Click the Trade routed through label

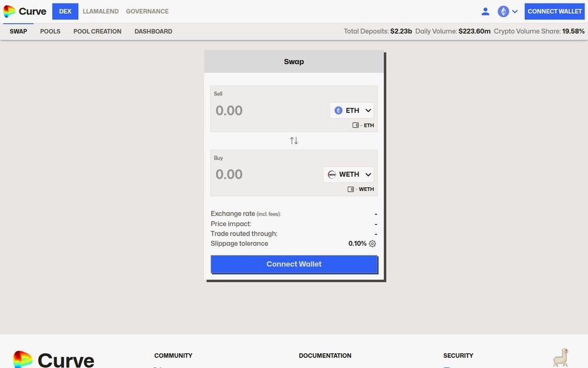244,234
